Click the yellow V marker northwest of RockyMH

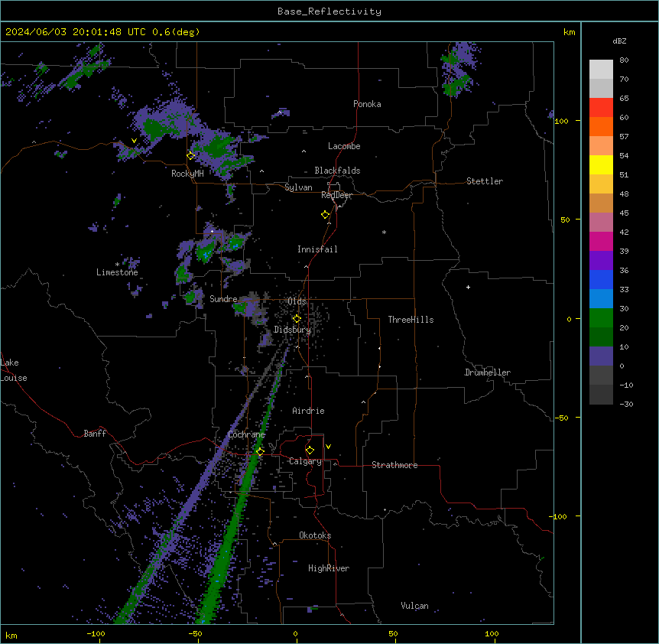pyautogui.click(x=134, y=141)
